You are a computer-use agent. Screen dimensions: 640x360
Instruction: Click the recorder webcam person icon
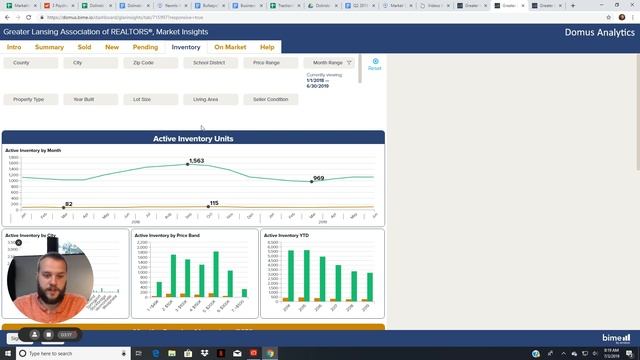(35, 335)
